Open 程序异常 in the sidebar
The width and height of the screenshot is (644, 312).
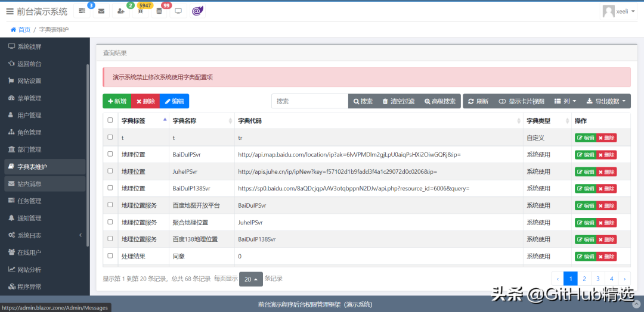(x=45, y=286)
